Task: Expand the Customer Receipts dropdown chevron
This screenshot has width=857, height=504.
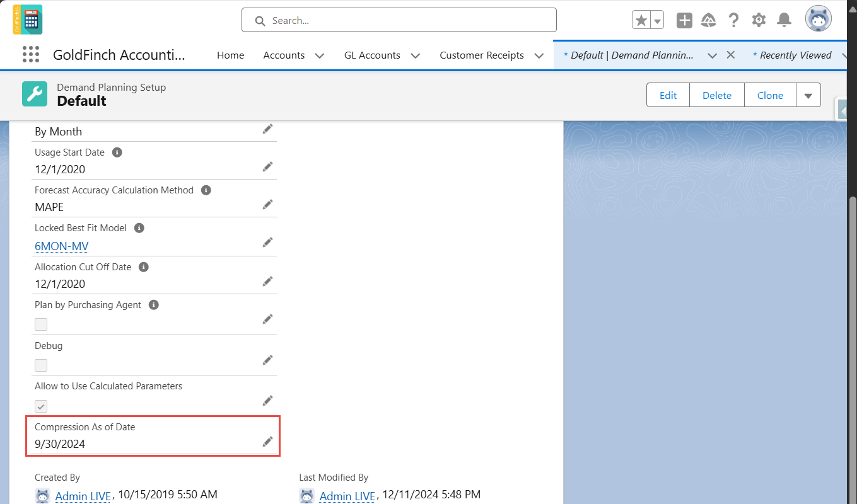Action: coord(539,55)
